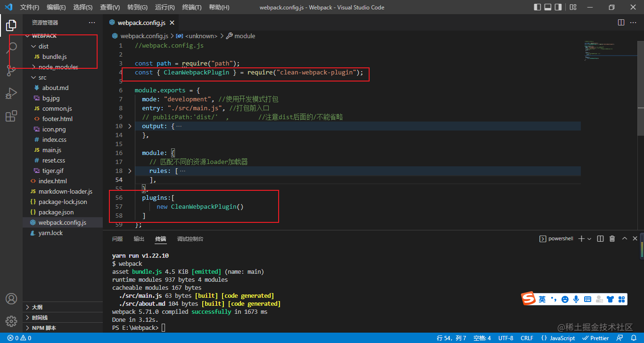The width and height of the screenshot is (644, 343).
Task: Maximize the panel size with caret
Action: point(624,239)
